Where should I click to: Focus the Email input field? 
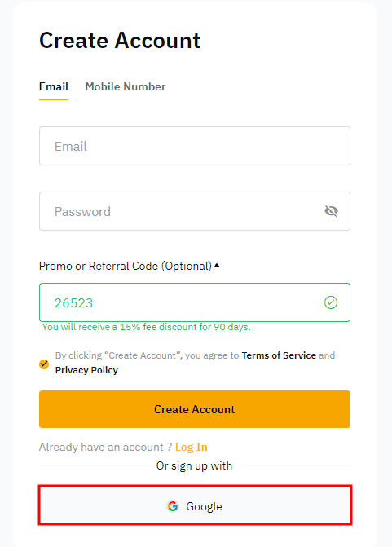click(x=195, y=146)
